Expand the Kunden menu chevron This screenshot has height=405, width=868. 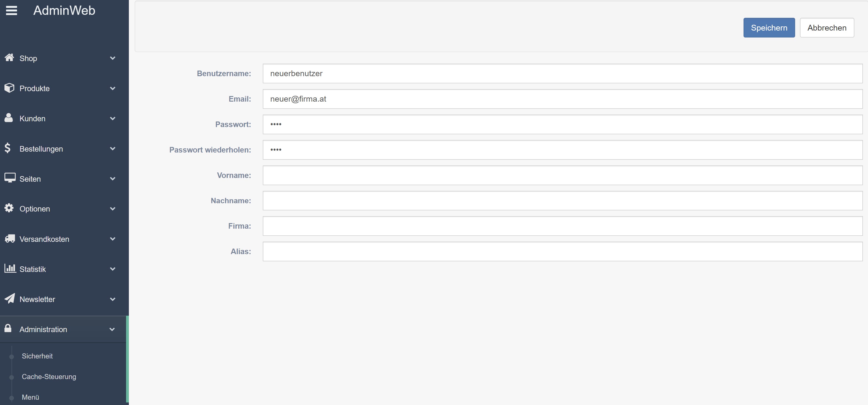pyautogui.click(x=112, y=119)
